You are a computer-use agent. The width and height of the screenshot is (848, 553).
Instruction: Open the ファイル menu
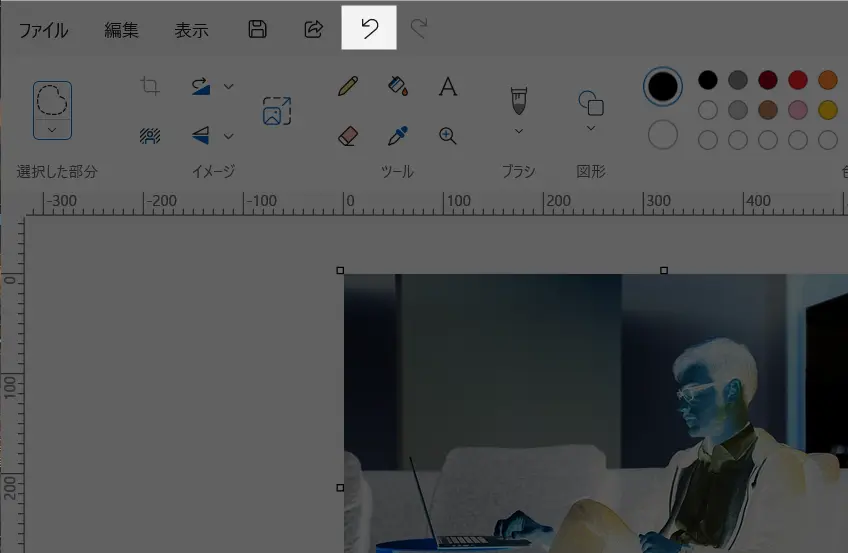coord(43,30)
